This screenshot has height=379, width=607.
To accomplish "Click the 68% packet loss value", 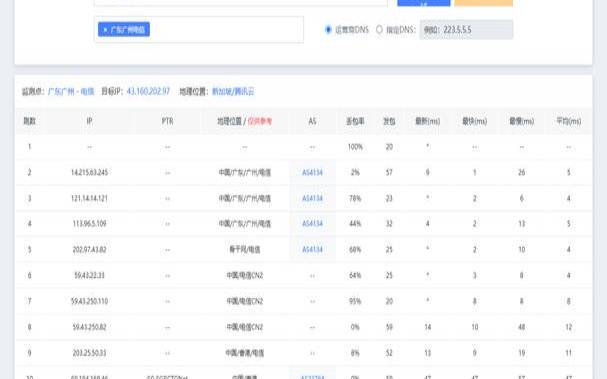I will (355, 250).
